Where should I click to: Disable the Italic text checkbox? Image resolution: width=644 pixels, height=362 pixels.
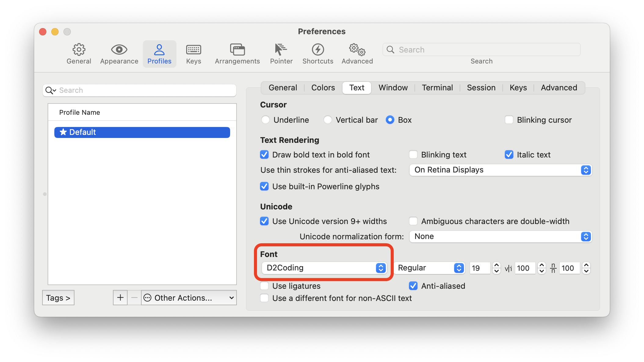click(509, 154)
